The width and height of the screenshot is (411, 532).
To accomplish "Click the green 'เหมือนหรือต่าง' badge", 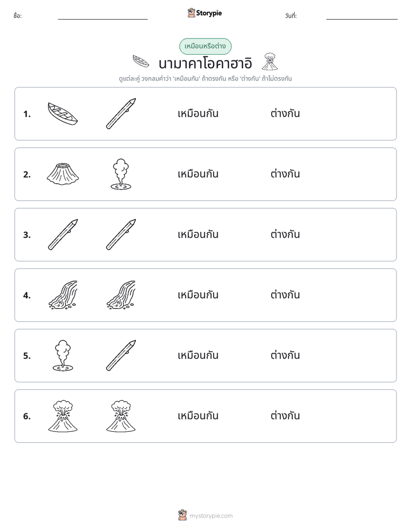I will pos(205,46).
